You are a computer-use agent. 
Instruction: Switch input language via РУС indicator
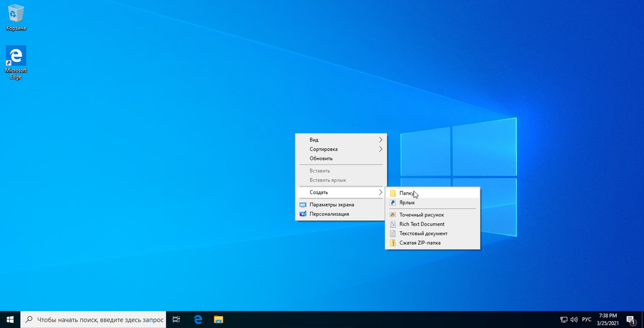587,320
